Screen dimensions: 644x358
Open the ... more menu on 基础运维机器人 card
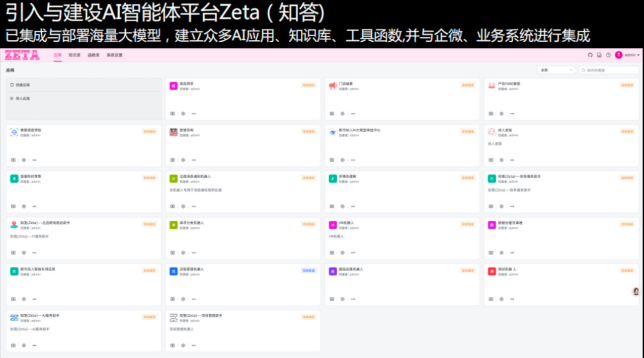pyautogui.click(x=353, y=299)
